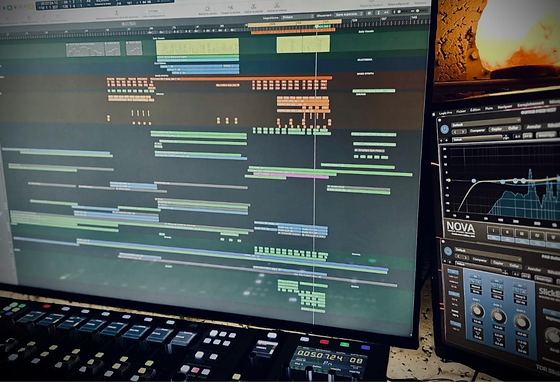The width and height of the screenshot is (560, 382).
Task: Click the LCD transport display in Logic
Action: 105,4
